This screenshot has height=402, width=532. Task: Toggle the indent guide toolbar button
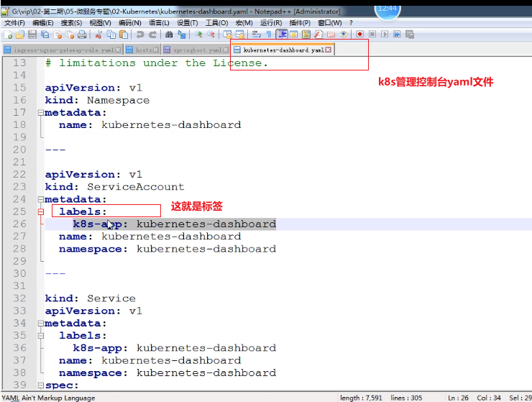click(282, 35)
